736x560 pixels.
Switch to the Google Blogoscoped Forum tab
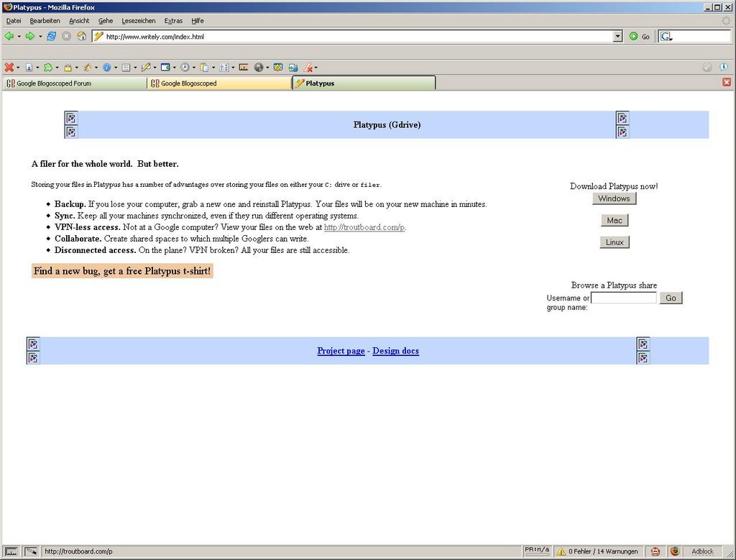(x=74, y=83)
